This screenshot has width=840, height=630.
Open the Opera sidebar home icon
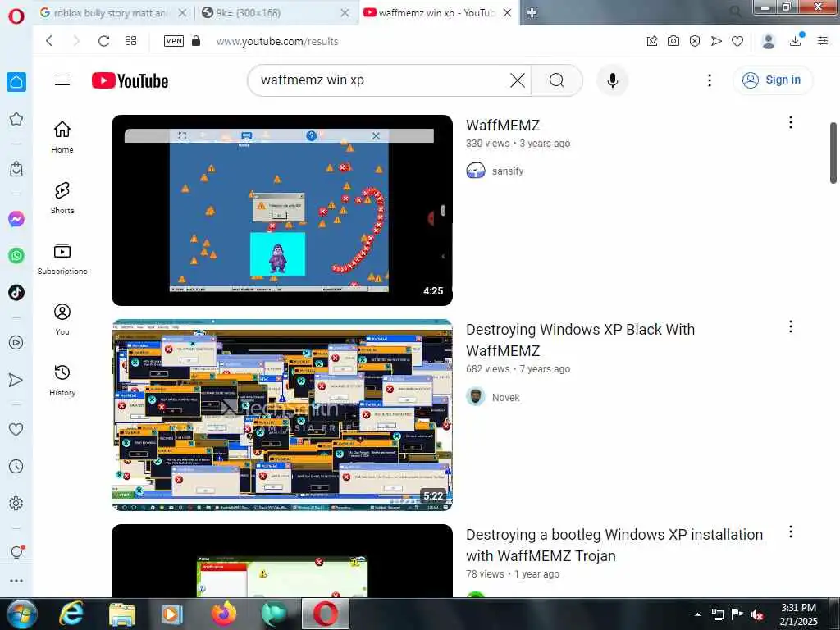[x=16, y=82]
